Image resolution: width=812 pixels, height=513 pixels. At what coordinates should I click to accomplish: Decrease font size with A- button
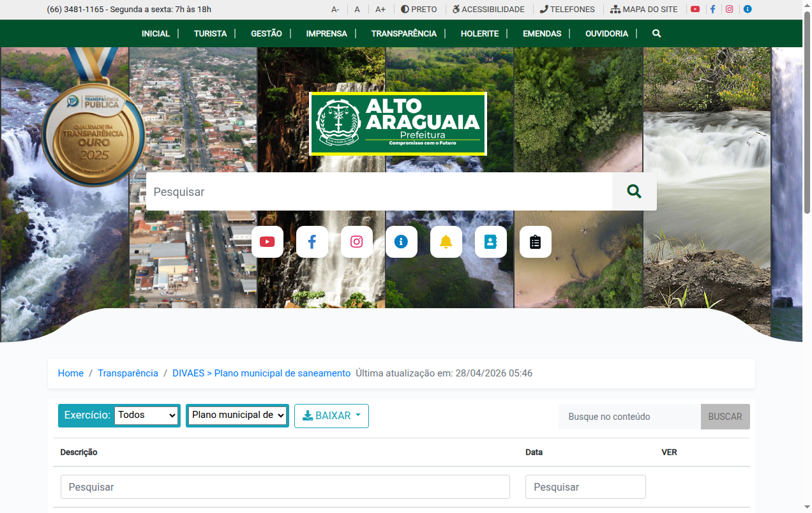(335, 10)
